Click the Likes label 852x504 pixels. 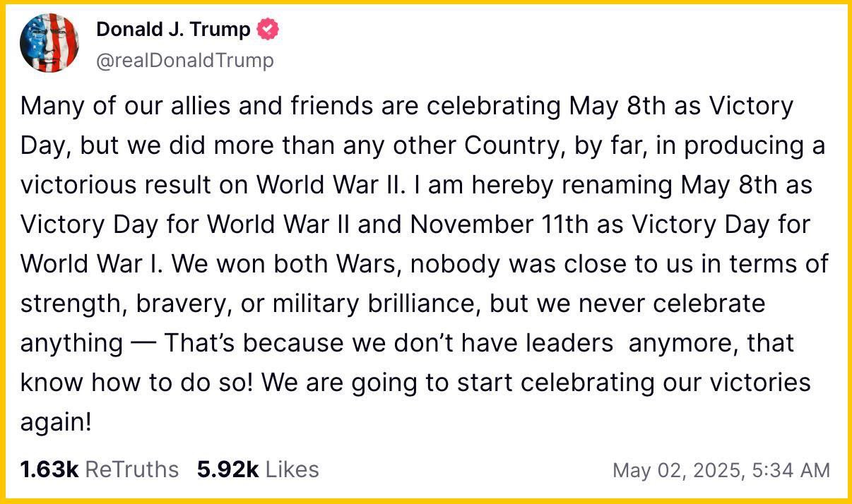pos(292,469)
